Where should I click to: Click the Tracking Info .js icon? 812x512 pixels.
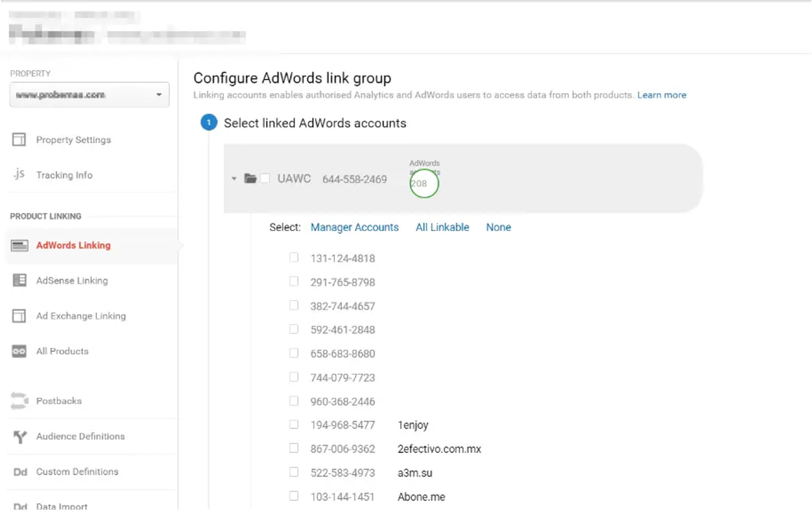19,174
